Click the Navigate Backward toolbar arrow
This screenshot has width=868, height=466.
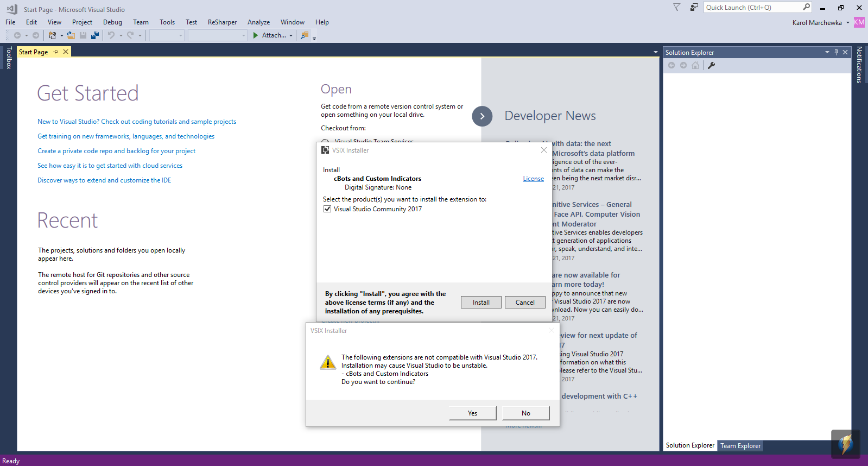(17, 35)
